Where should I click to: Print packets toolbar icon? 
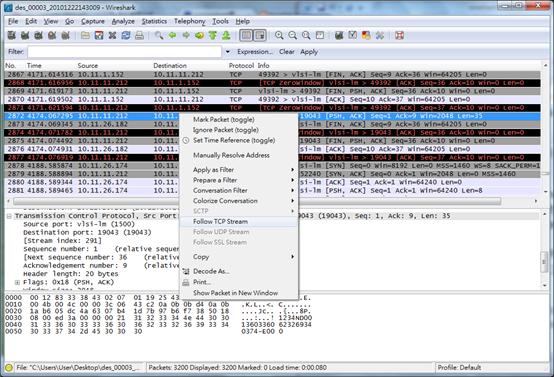point(139,35)
